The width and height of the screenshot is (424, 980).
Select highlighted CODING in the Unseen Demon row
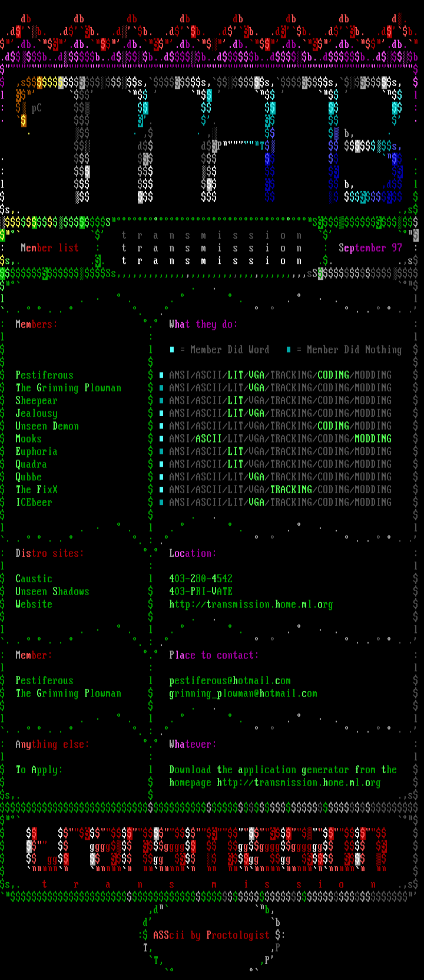coord(333,426)
